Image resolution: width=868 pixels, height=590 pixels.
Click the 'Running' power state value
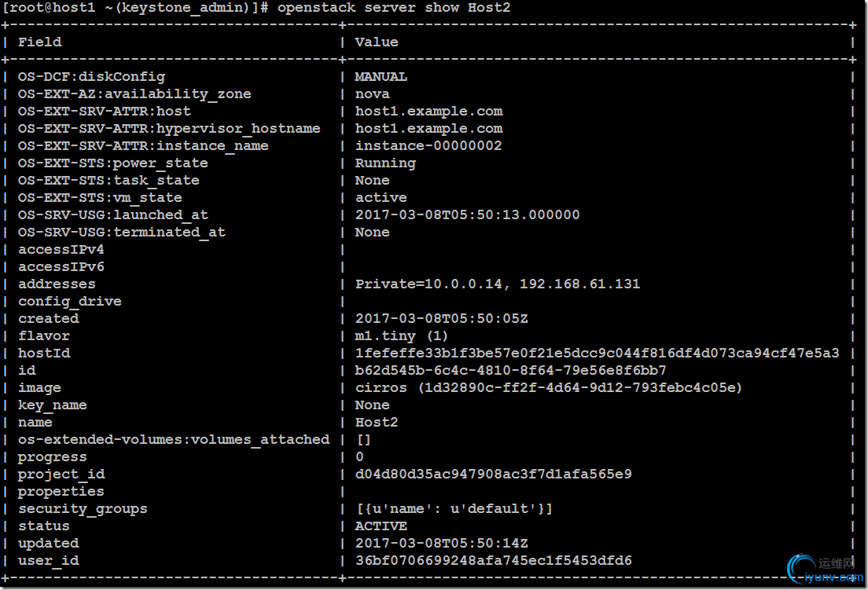[385, 163]
